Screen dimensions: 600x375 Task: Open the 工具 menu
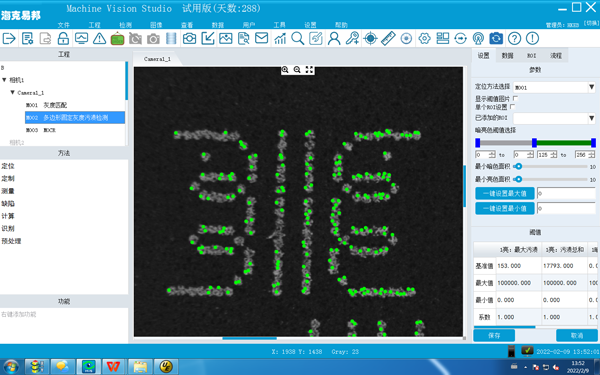point(279,25)
